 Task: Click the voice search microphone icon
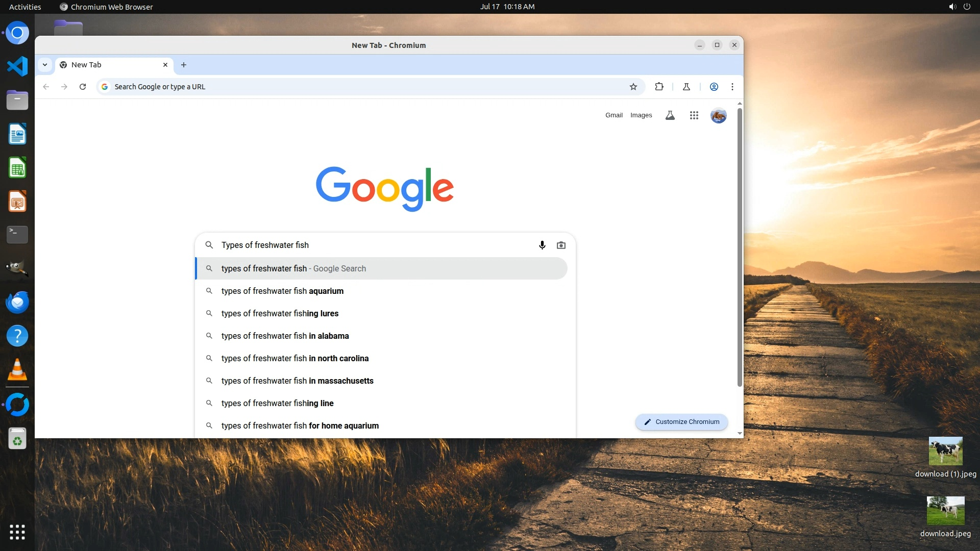point(542,245)
